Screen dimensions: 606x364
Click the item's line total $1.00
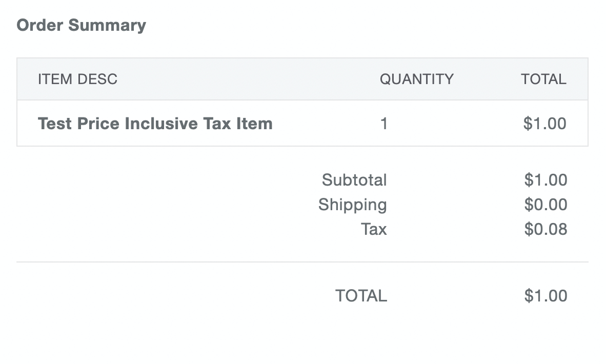pos(544,124)
